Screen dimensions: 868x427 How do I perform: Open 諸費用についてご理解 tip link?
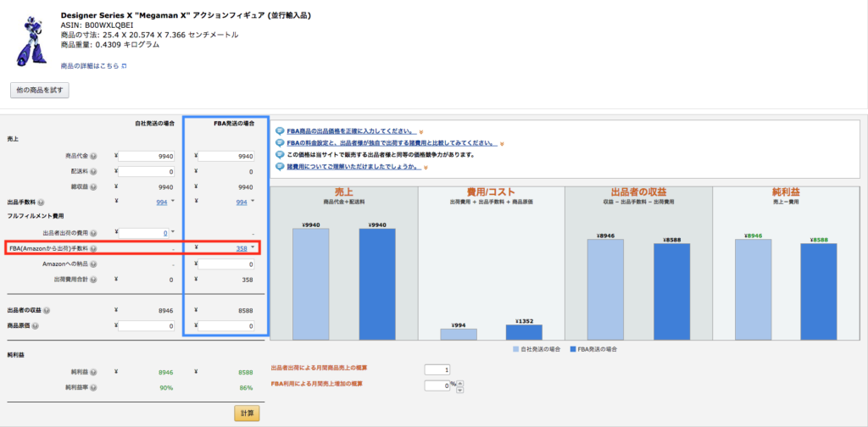click(355, 167)
